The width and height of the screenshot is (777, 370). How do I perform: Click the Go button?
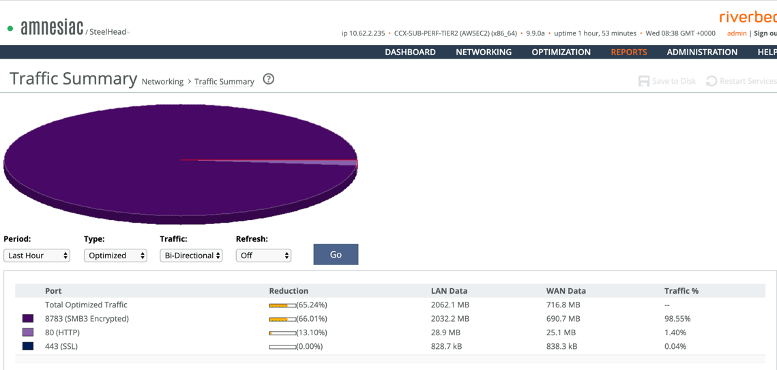click(x=335, y=255)
